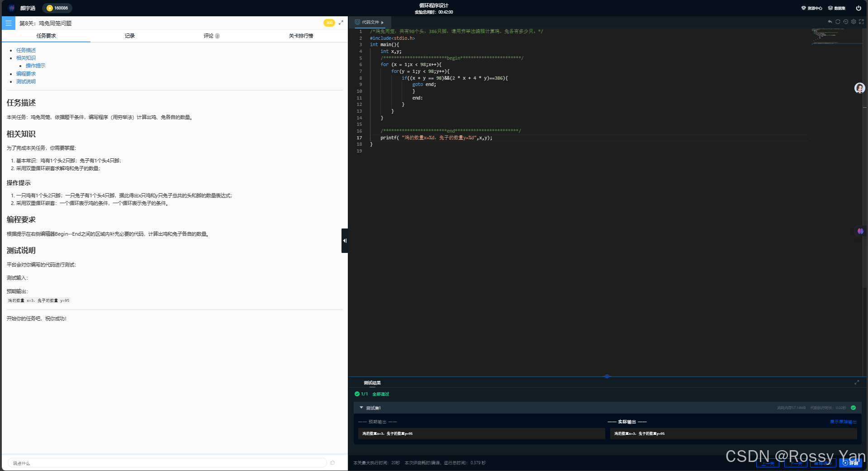Click the editor and results splitter handle
Image resolution: width=868 pixels, height=471 pixels.
tap(607, 376)
